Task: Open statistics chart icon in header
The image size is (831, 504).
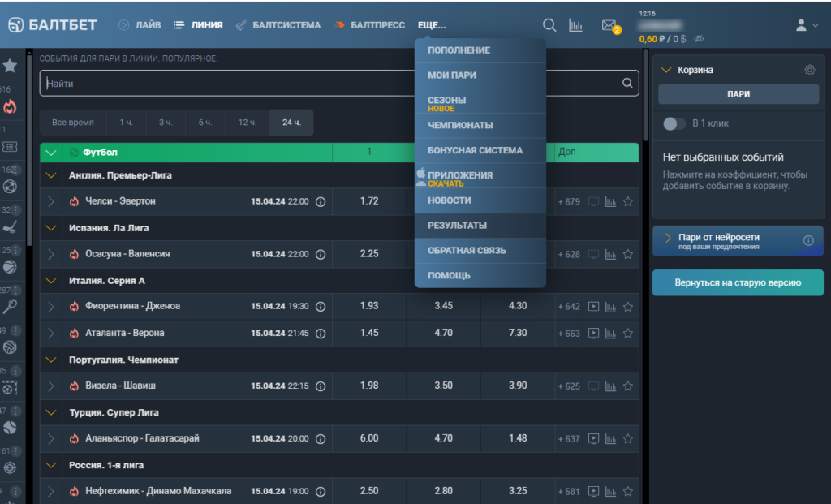Action: tap(575, 25)
